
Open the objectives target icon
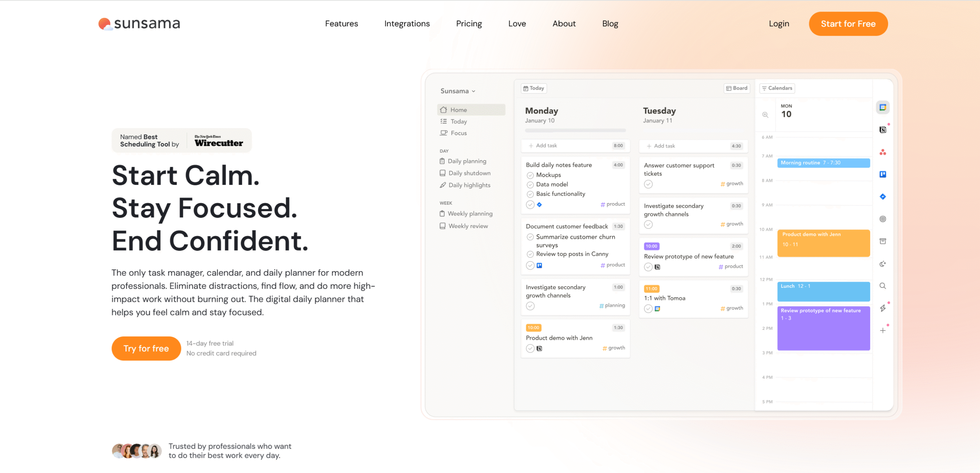tap(883, 219)
